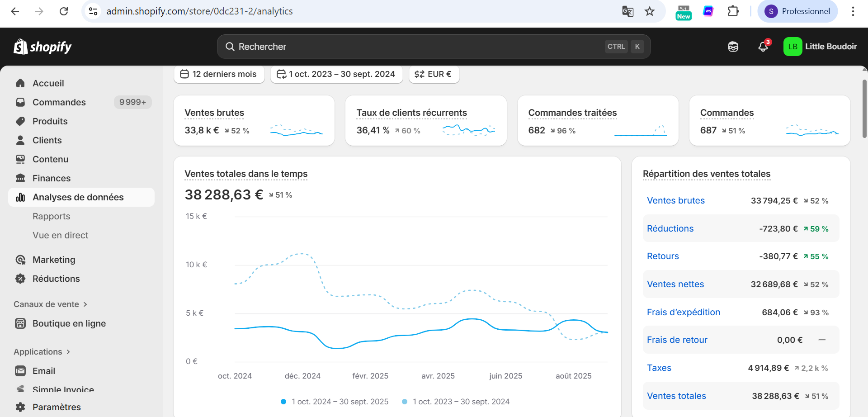Open Ventes brutes metric card
The height and width of the screenshot is (417, 868).
(254, 120)
